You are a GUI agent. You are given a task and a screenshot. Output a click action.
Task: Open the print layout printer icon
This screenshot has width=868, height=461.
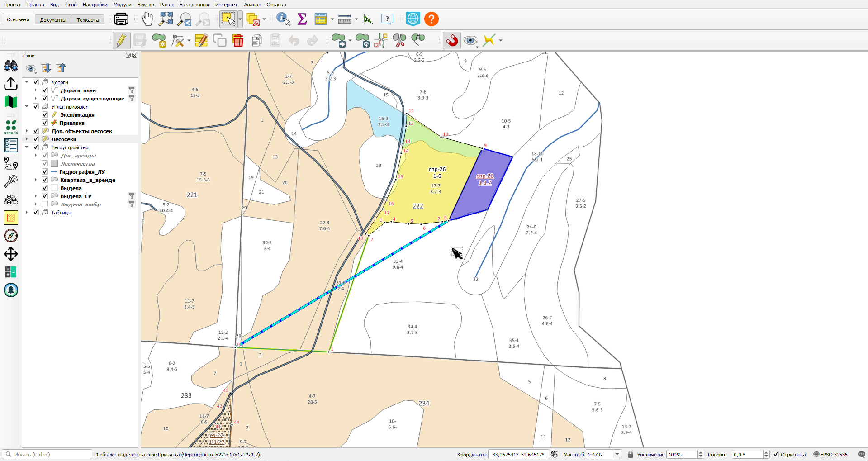121,19
